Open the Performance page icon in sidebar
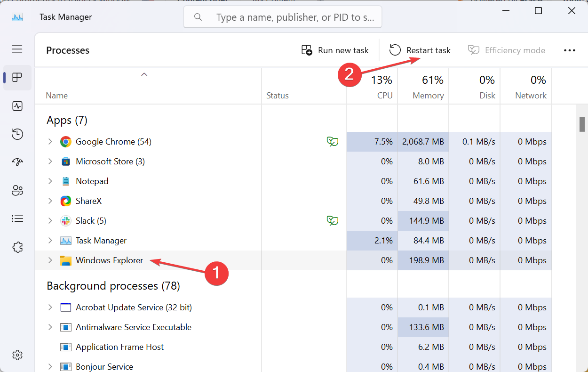 [x=17, y=106]
